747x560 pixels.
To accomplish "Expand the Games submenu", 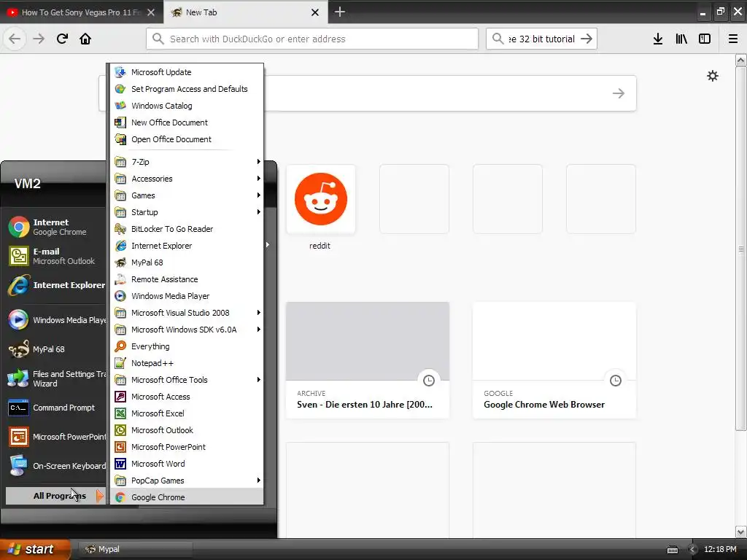I will [x=187, y=195].
